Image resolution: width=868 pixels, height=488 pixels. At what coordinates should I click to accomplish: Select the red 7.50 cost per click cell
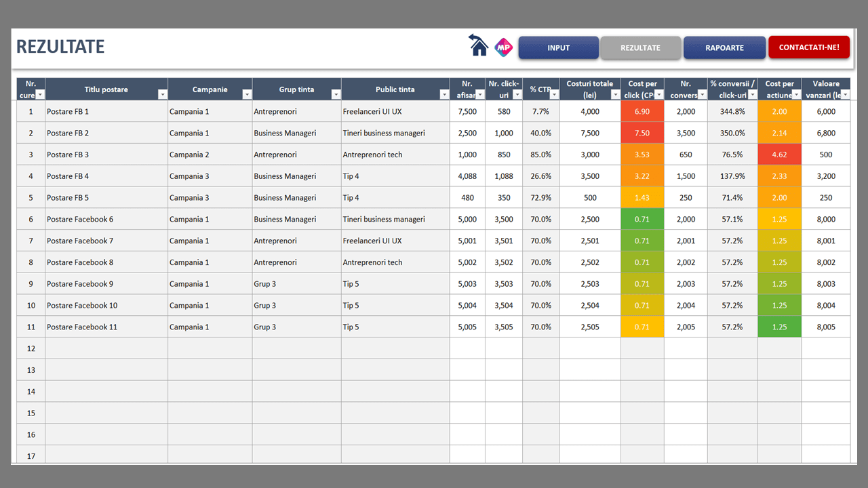[642, 133]
